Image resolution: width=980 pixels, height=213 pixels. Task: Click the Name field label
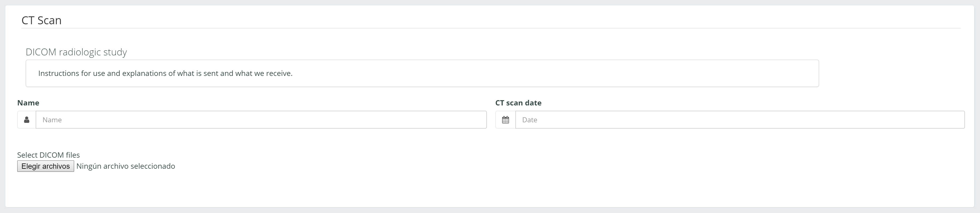point(28,103)
